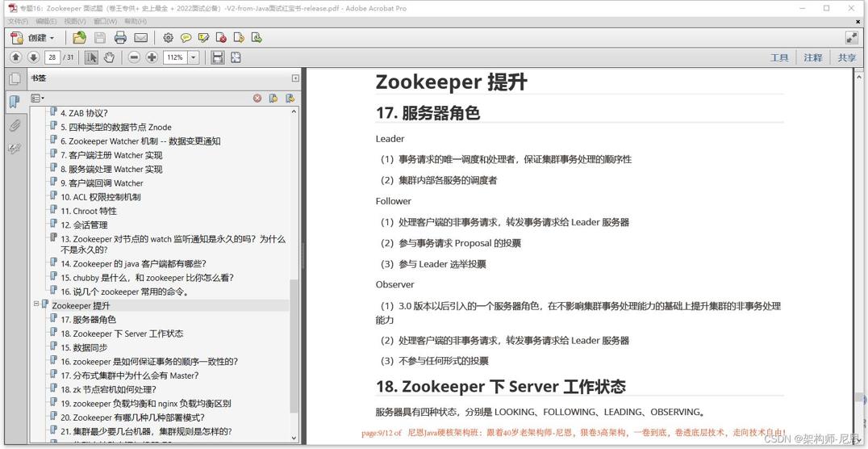Open the gear settings icon in toolbar

point(169,38)
